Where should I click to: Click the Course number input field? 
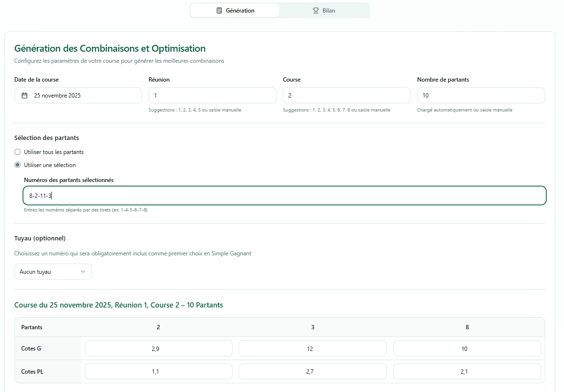[x=347, y=96]
